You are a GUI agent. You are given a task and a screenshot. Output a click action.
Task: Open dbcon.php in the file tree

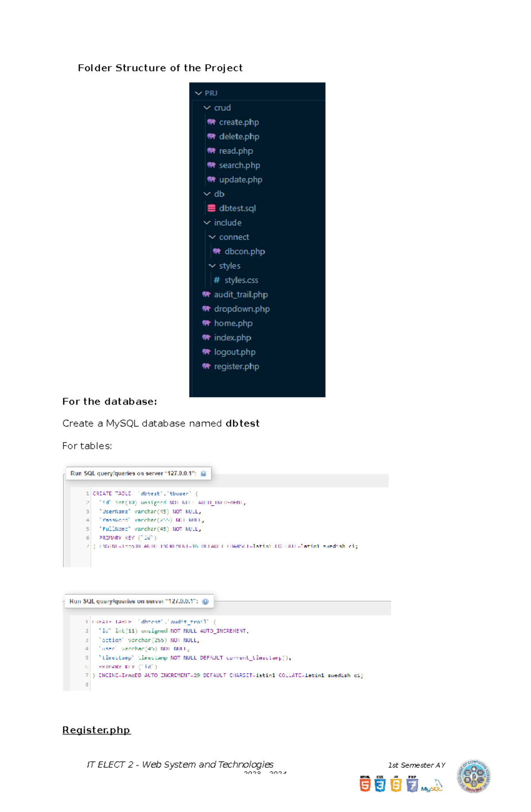pos(245,251)
